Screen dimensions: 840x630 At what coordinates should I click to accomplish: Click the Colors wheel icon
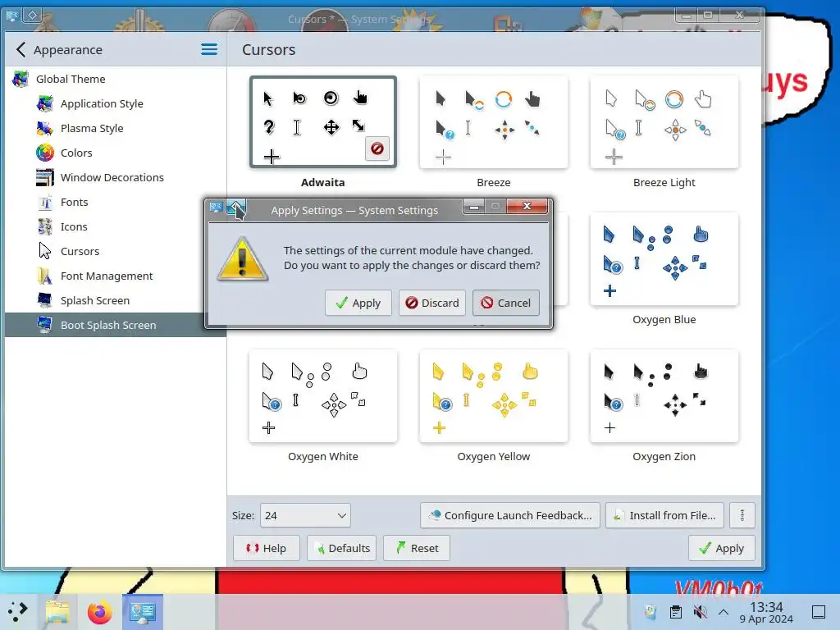tap(45, 153)
